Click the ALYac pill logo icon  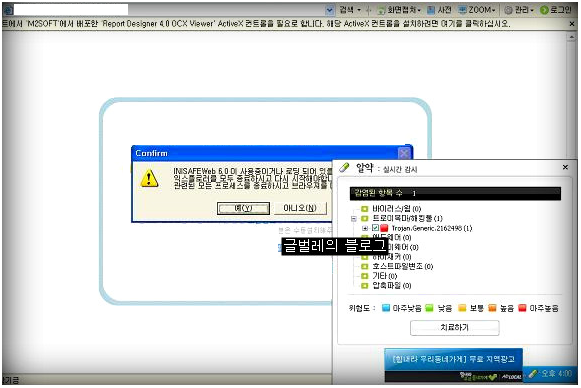[x=344, y=168]
